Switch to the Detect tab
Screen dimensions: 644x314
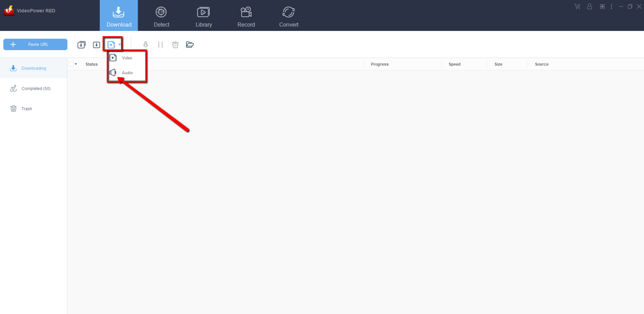tap(161, 16)
